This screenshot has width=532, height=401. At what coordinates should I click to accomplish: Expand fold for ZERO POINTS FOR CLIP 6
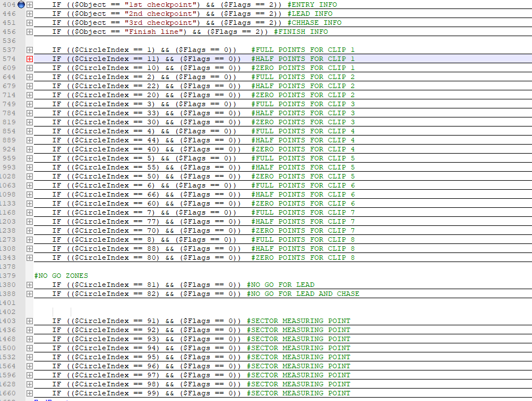[x=29, y=204]
